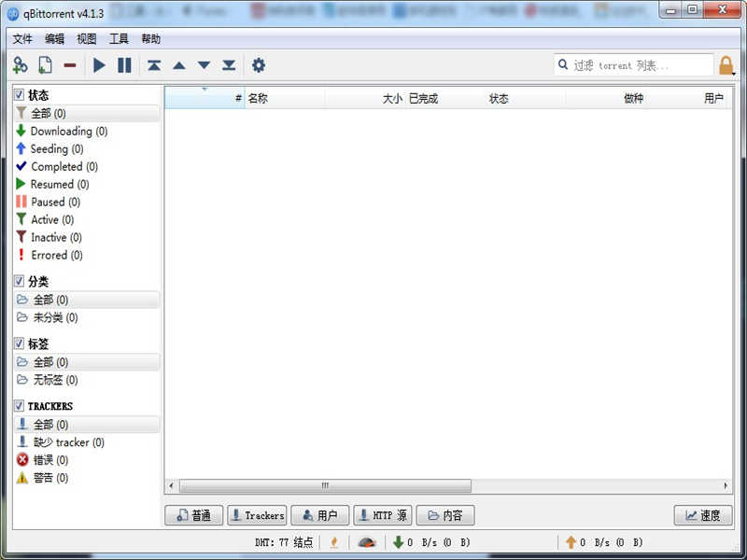Image resolution: width=747 pixels, height=560 pixels.
Task: Click the upload speed status indicator
Action: point(604,542)
